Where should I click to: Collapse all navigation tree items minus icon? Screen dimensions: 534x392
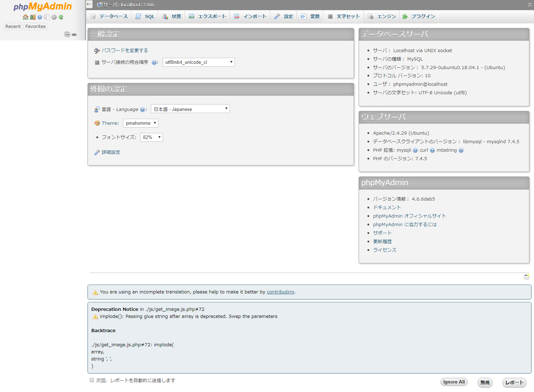click(x=67, y=34)
